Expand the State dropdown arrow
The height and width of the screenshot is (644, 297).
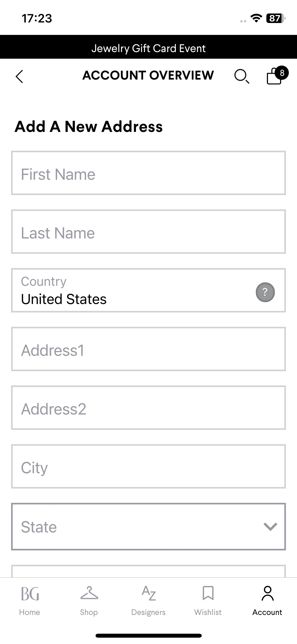[270, 527]
